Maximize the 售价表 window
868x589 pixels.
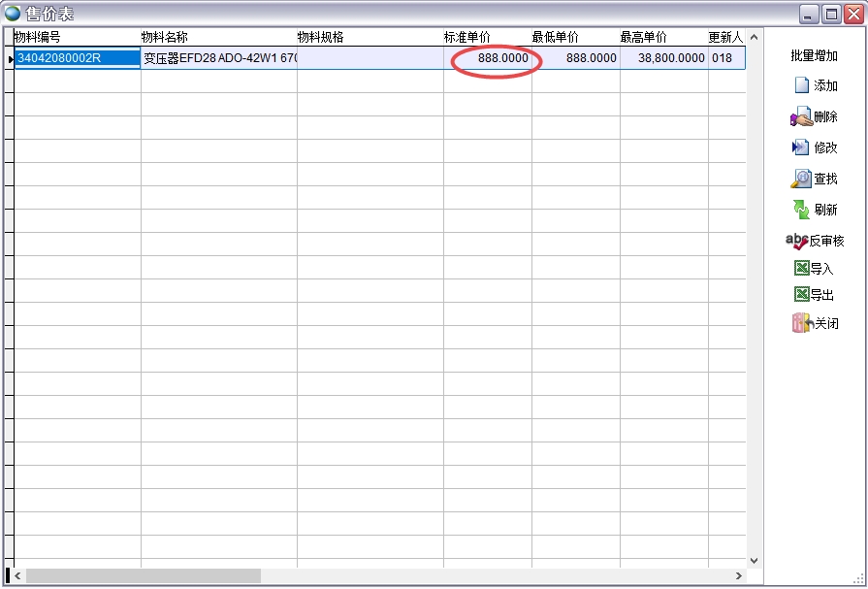pos(831,14)
